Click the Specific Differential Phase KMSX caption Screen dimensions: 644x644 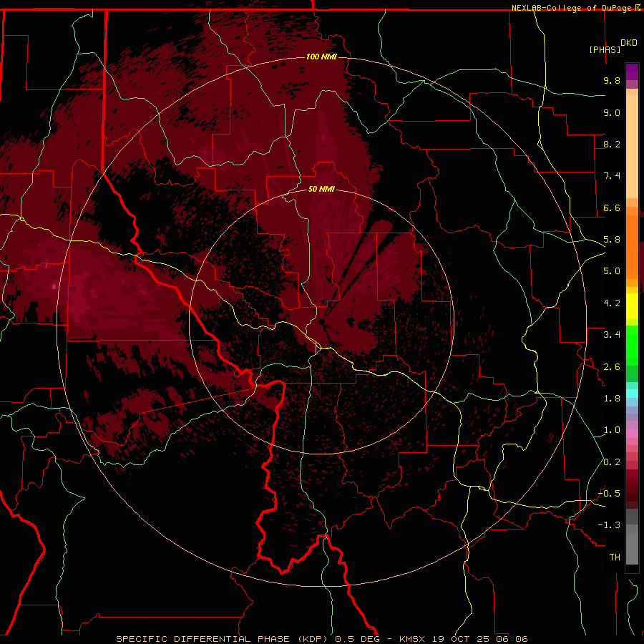coord(321,639)
